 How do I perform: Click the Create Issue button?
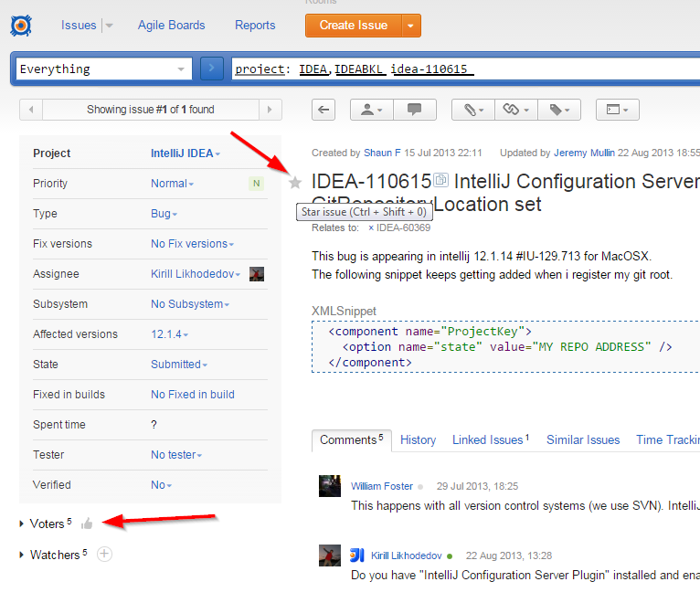tap(354, 26)
